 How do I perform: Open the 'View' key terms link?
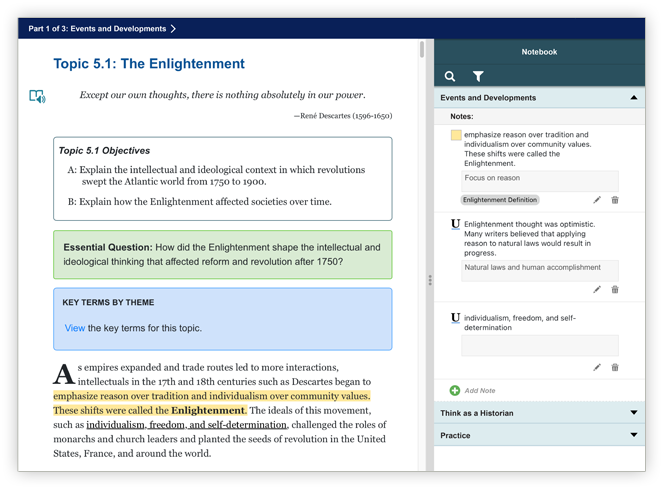(x=75, y=328)
